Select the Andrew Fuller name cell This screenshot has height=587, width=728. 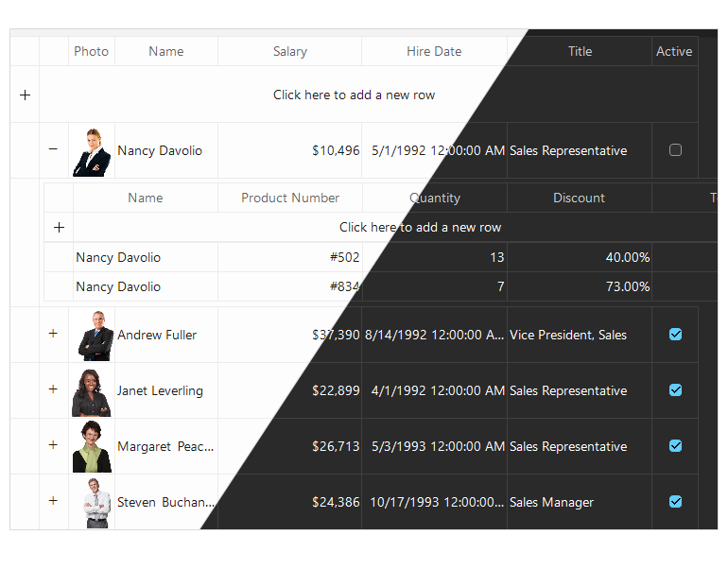(166, 335)
